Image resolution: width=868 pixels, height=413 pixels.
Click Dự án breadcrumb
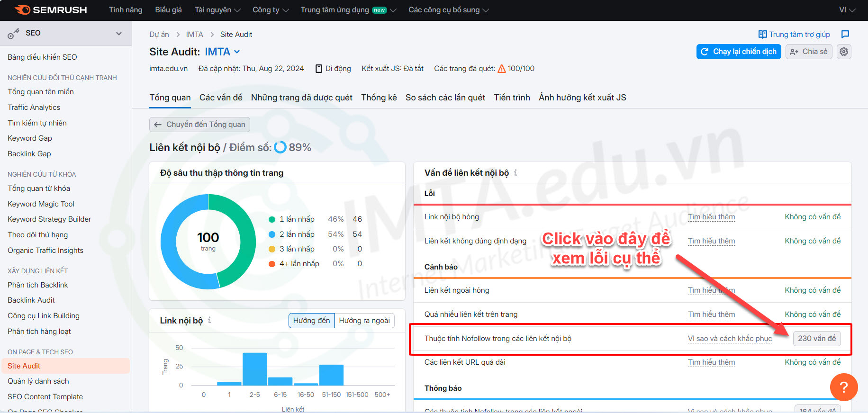[x=159, y=35]
